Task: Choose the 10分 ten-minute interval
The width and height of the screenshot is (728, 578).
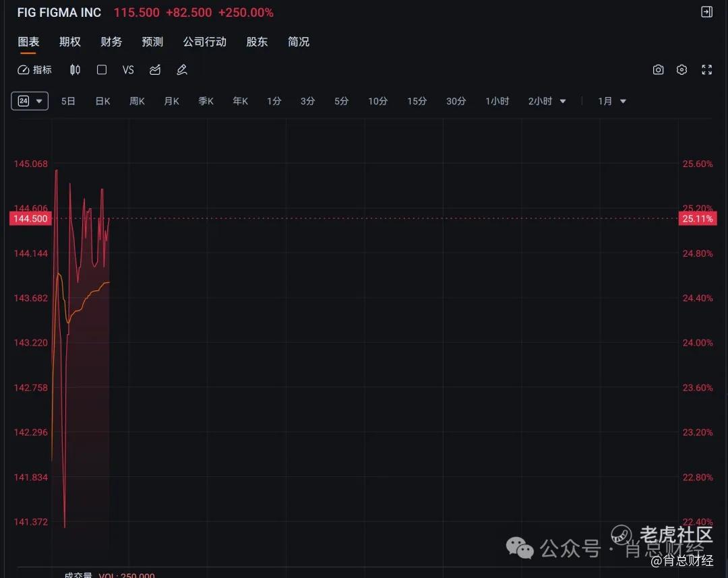Action: 377,101
